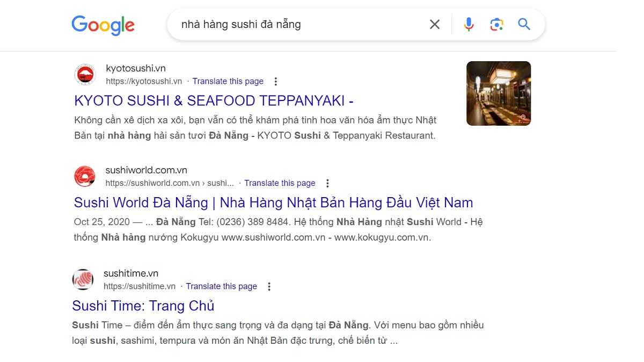Click snippet starting 'Không cần xê dịch'
The height and width of the screenshot is (362, 644).
click(255, 127)
